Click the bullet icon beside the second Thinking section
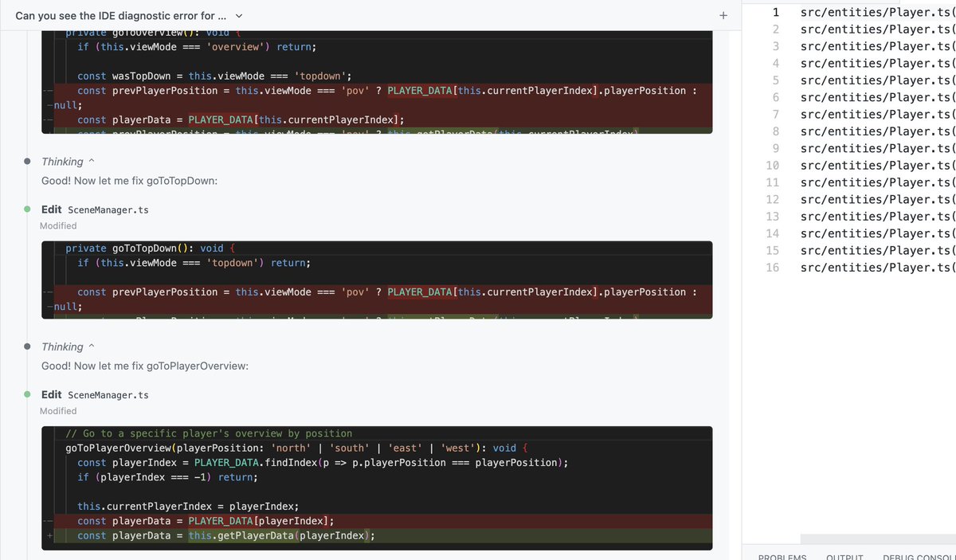The image size is (956, 560). coord(29,347)
